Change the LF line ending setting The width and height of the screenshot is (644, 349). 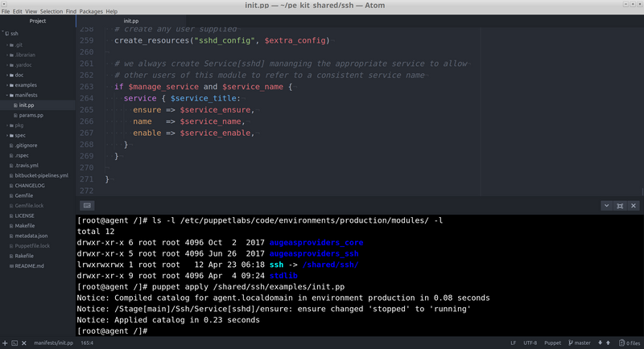pyautogui.click(x=513, y=343)
